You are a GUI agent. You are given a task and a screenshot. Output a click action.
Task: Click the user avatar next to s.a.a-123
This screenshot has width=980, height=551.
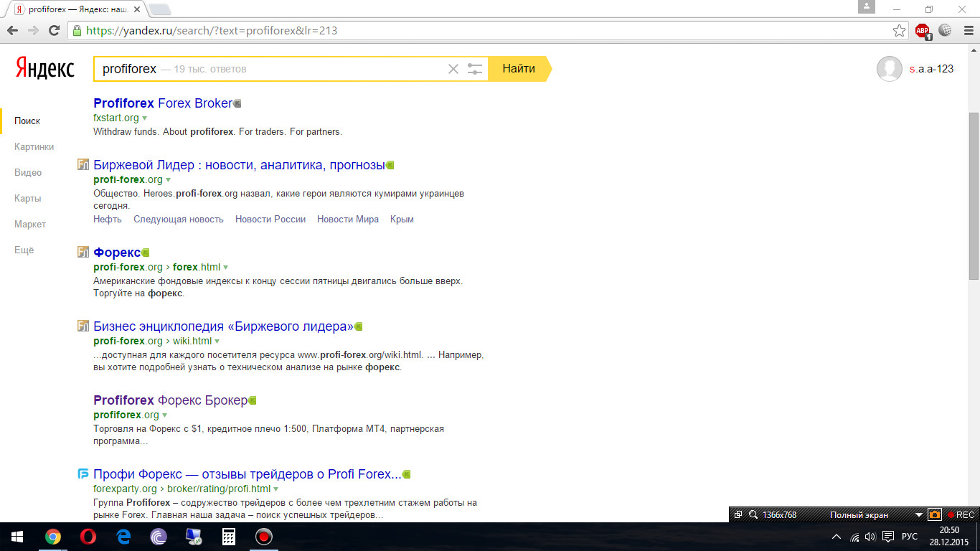click(x=890, y=69)
